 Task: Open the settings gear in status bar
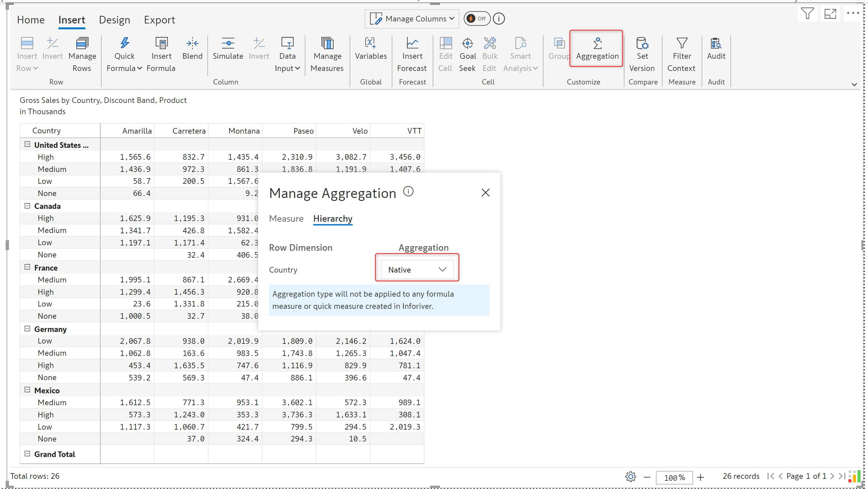pyautogui.click(x=630, y=476)
